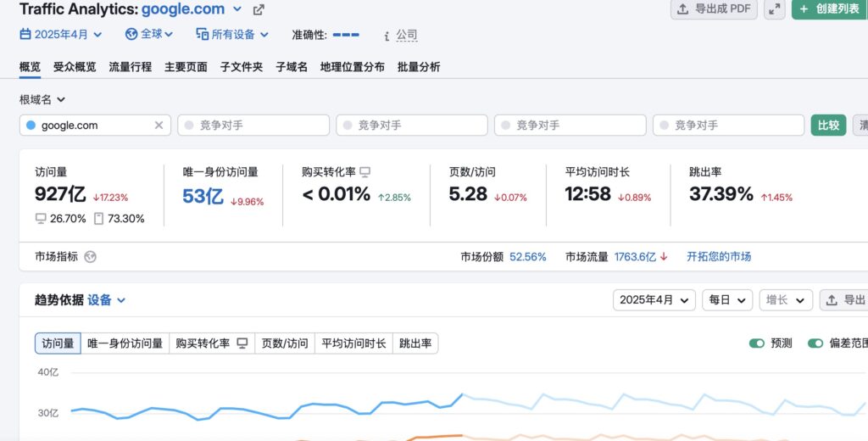Image resolution: width=868 pixels, height=441 pixels.
Task: Click the desktop icon next to 购买转化率 metric
Action: coord(364,172)
